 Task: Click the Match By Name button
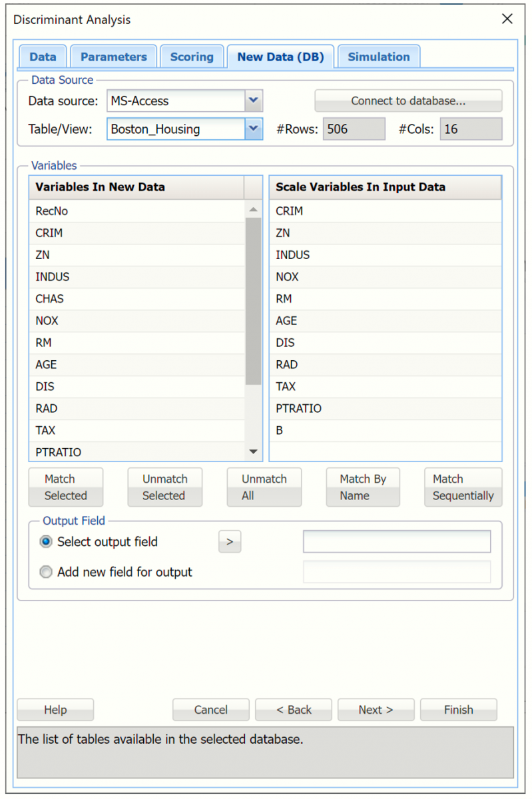tap(363, 487)
